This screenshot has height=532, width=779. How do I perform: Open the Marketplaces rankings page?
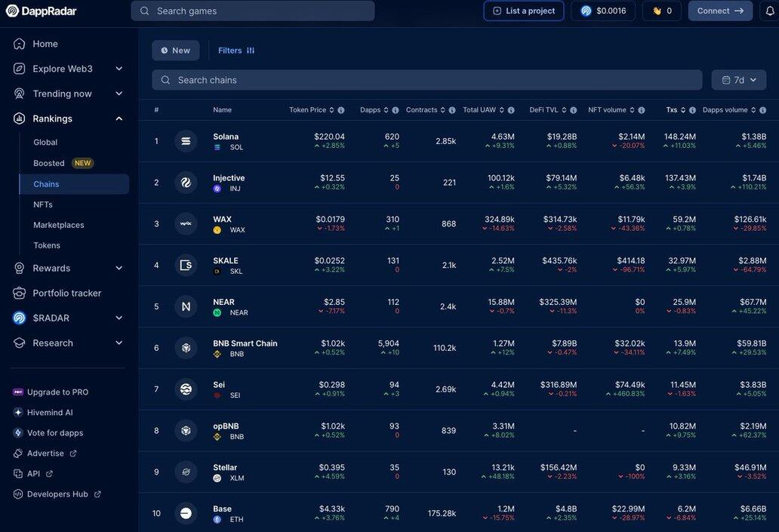coord(59,225)
